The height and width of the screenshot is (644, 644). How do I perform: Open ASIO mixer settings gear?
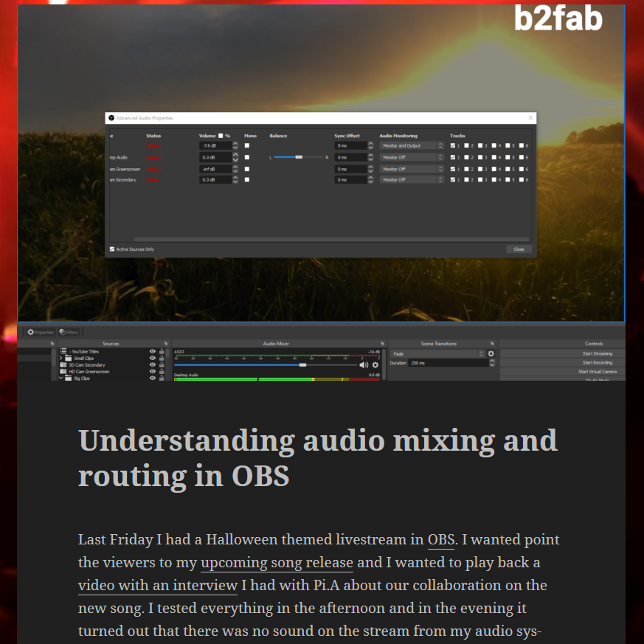375,364
